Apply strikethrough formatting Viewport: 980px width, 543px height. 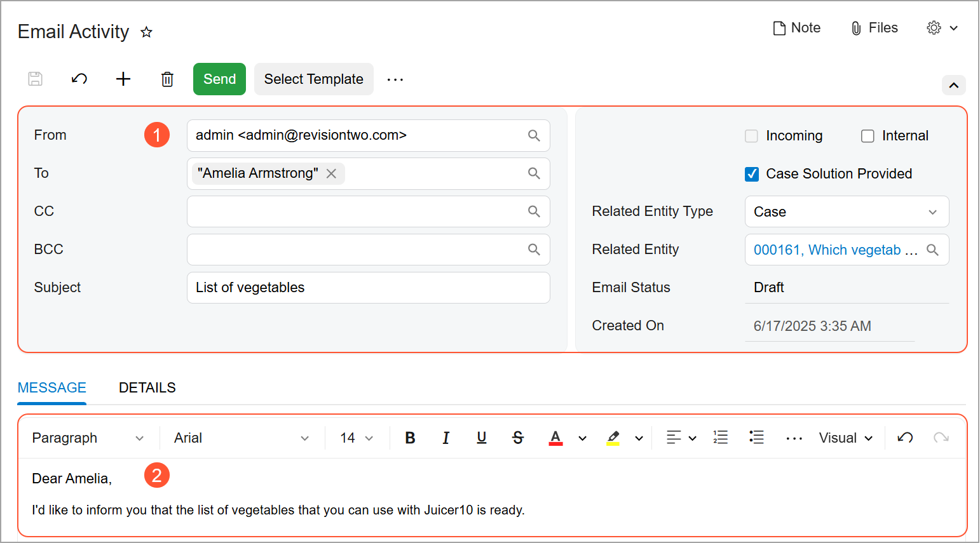click(518, 438)
